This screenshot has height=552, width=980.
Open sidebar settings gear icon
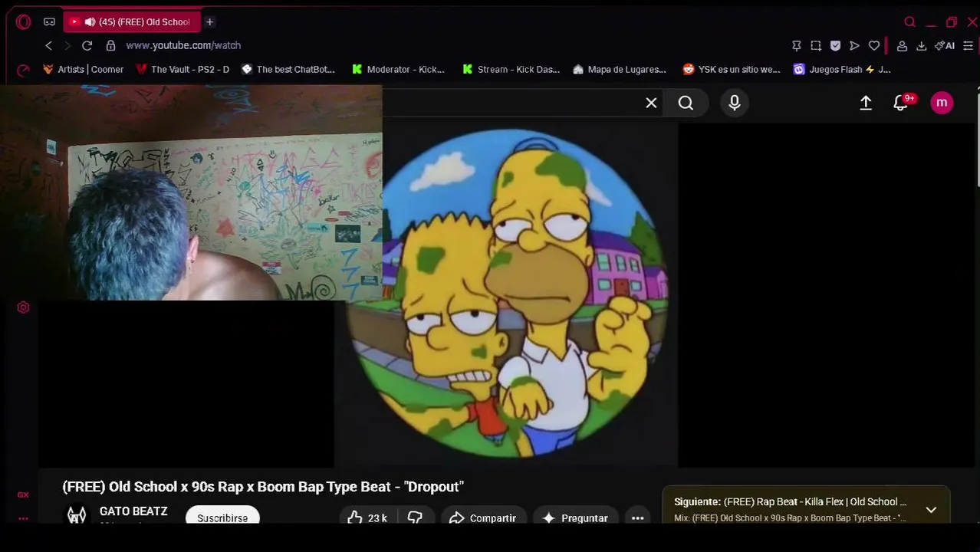tap(23, 307)
